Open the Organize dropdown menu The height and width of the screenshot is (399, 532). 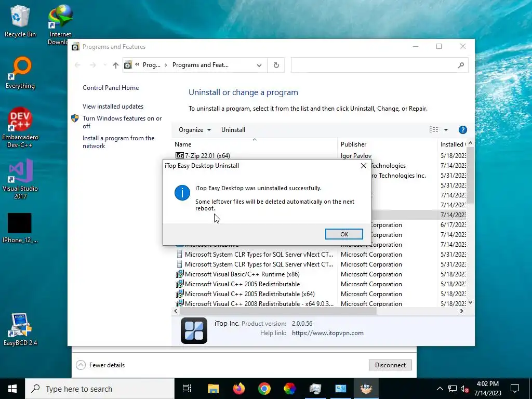[x=195, y=129]
